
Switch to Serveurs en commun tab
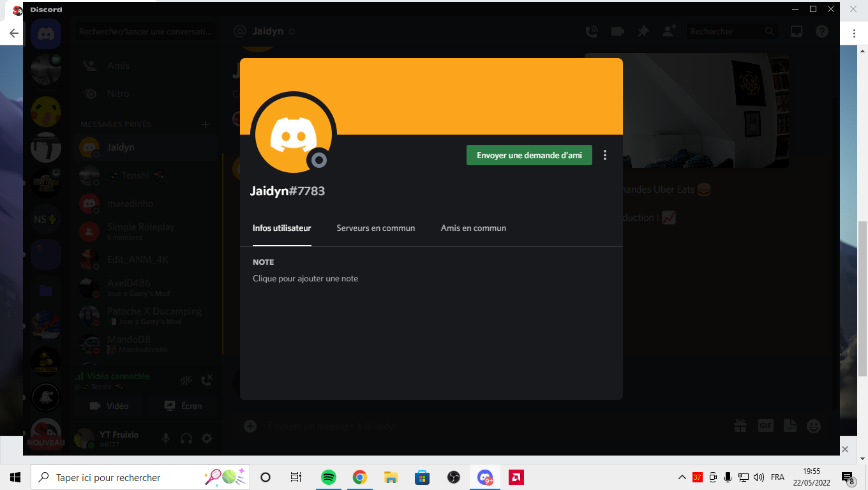pyautogui.click(x=376, y=228)
